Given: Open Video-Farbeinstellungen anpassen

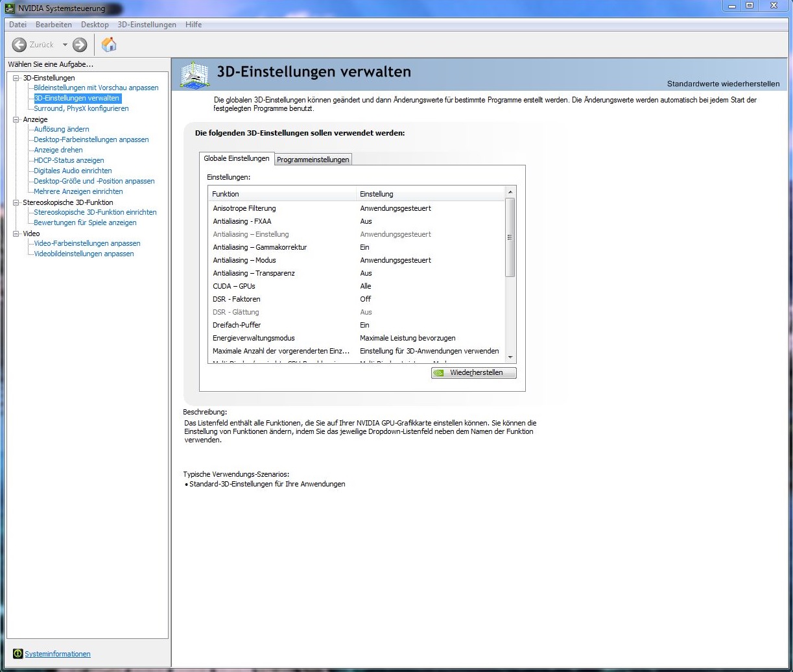Looking at the screenshot, I should (87, 243).
